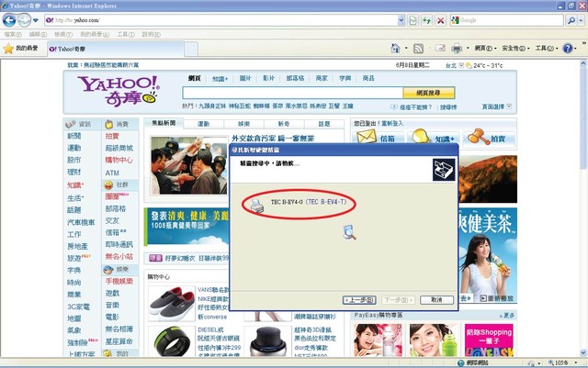
Task: Open the 3C家電 sidebar link
Action: tap(78, 307)
